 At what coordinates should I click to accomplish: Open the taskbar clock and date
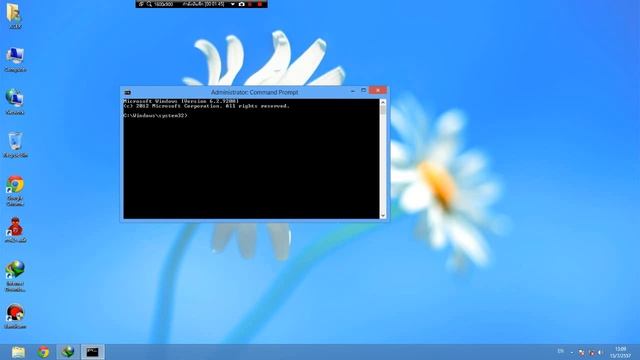coord(620,352)
